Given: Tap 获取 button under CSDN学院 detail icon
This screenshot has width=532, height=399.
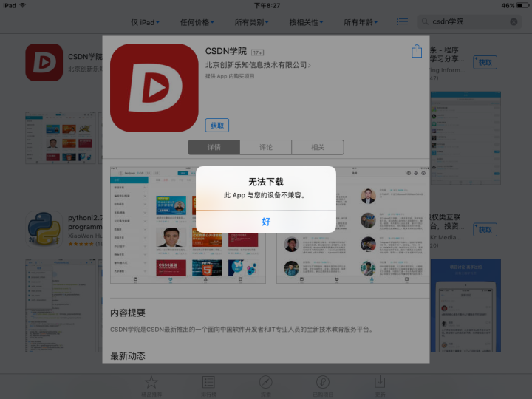Looking at the screenshot, I should pos(217,125).
